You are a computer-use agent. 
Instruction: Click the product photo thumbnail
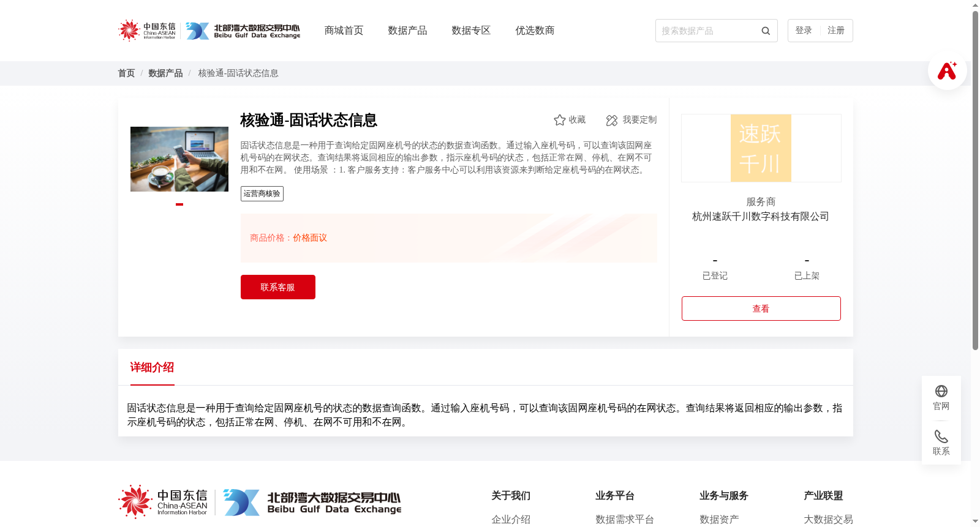pyautogui.click(x=179, y=159)
